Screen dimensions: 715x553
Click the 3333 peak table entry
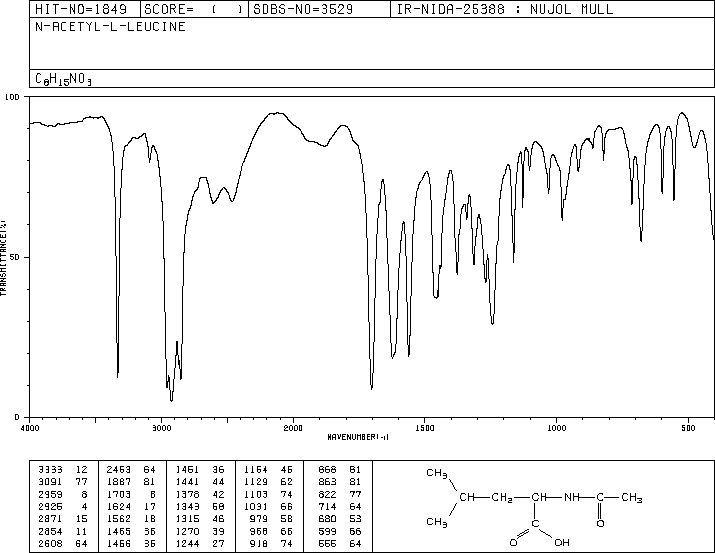point(50,470)
